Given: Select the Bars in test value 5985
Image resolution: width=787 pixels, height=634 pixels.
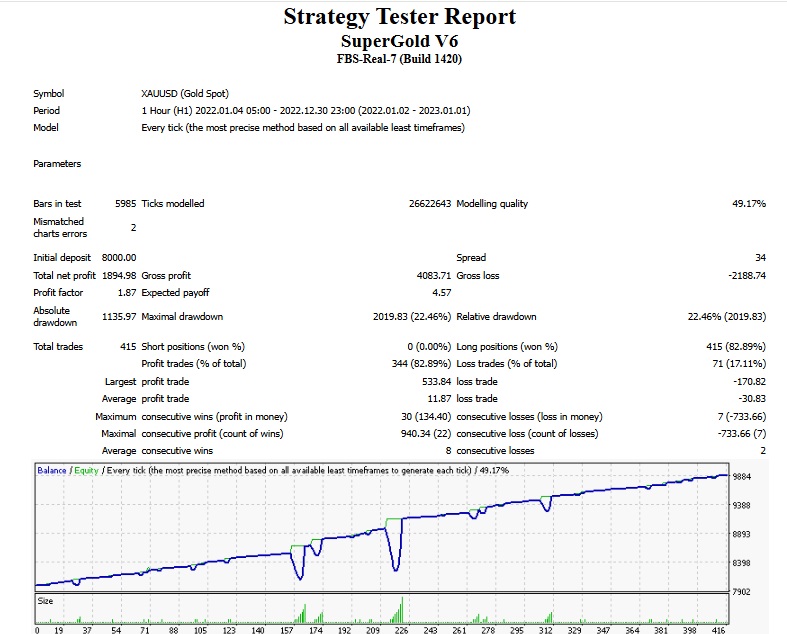Looking at the screenshot, I should coord(125,203).
